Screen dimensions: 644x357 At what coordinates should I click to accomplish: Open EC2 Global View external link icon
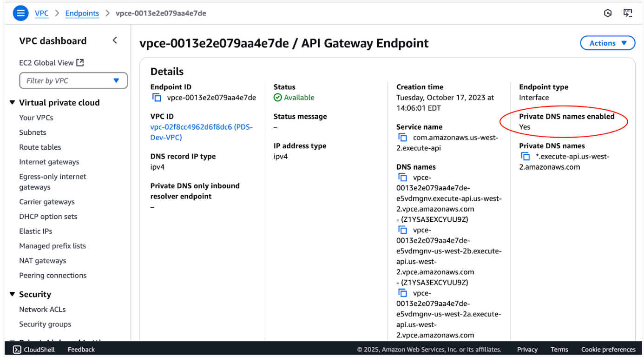coord(80,62)
